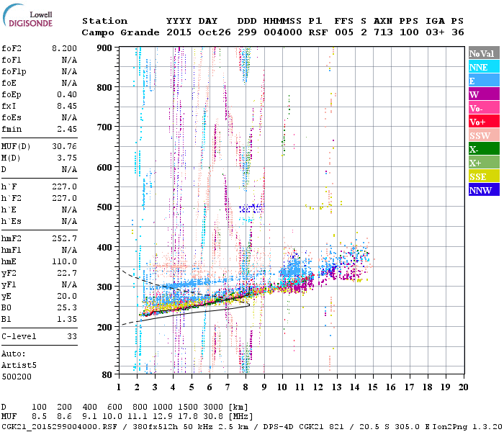
Task: Click the C-level value 33
Action: tap(72, 336)
